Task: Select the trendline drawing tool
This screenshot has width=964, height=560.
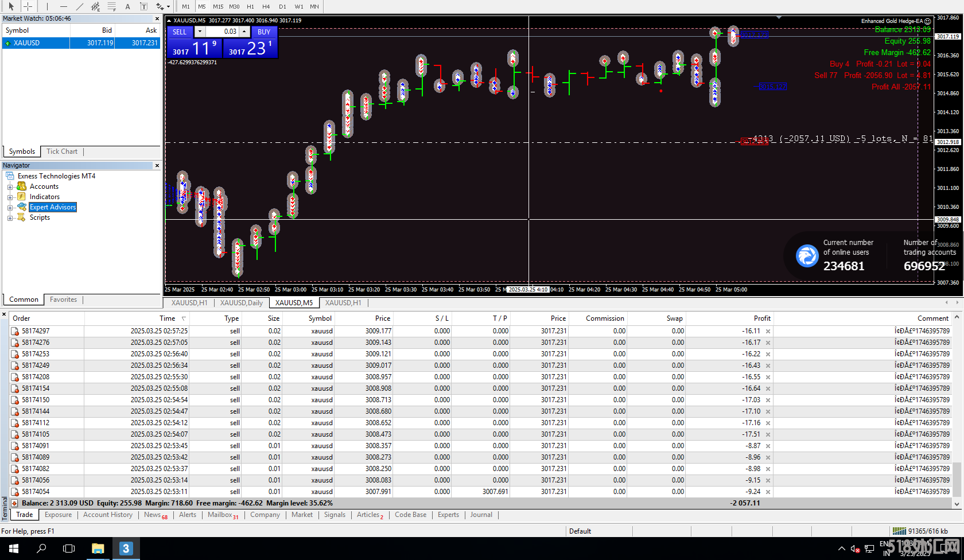Action: point(79,6)
